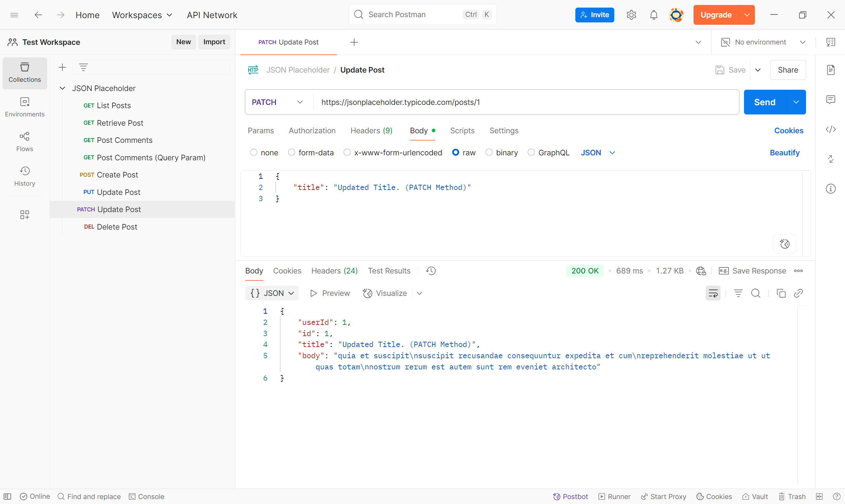Open the Comments icon in right sidebar

pos(830,100)
